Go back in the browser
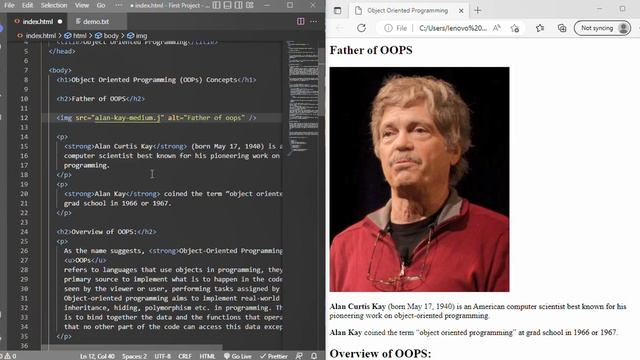The height and width of the screenshot is (360, 640). pos(340,28)
